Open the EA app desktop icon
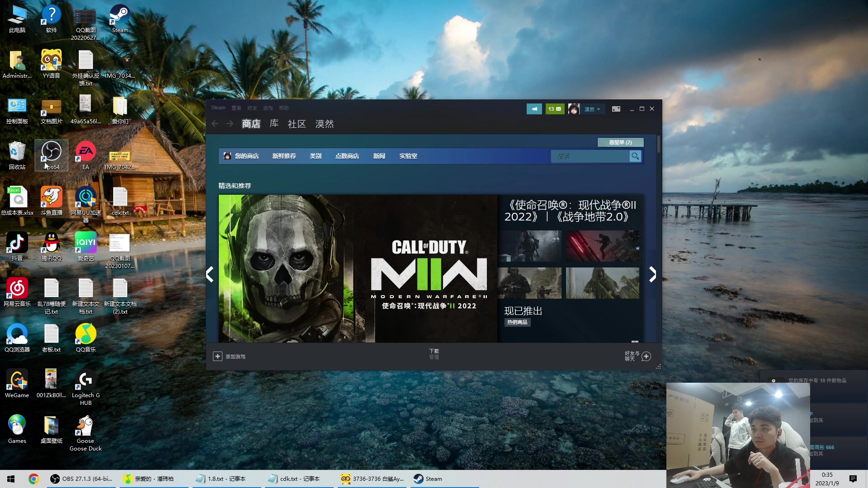This screenshot has width=868, height=488. tap(85, 155)
